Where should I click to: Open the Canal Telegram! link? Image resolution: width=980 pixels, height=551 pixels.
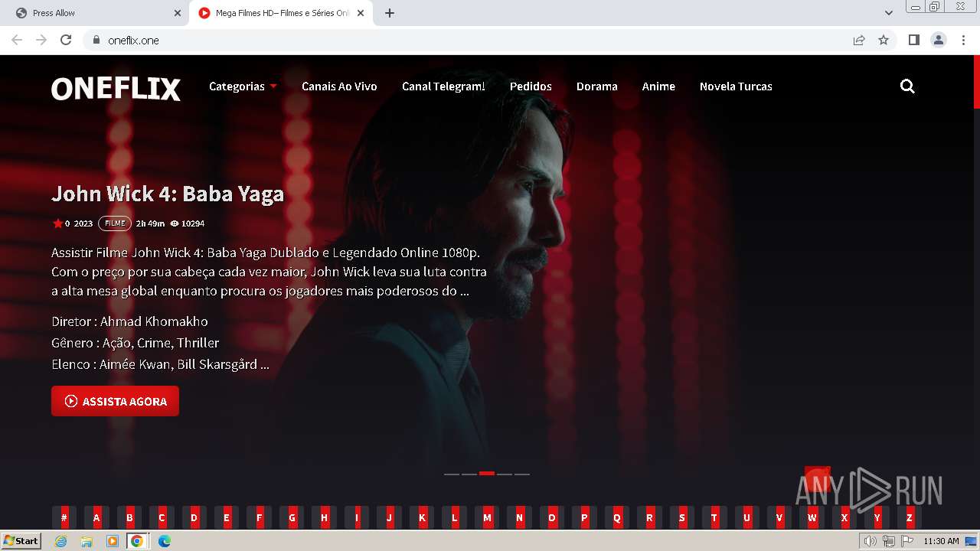443,86
